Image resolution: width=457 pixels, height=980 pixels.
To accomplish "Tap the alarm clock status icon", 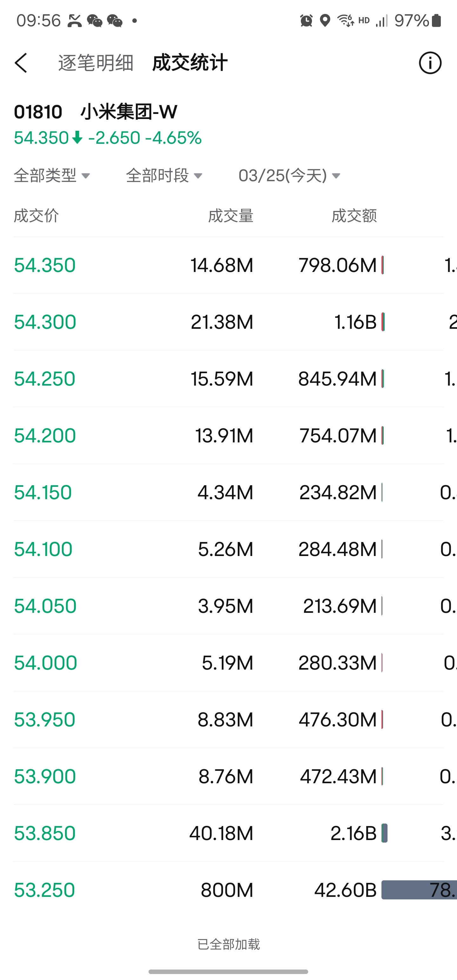I will click(306, 21).
